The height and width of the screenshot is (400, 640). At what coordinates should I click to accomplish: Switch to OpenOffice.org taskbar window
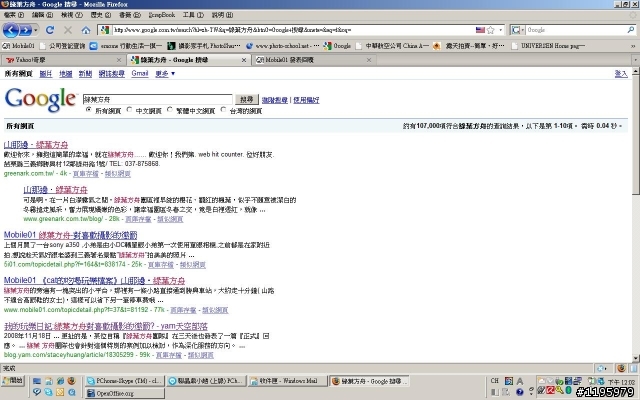(125, 393)
